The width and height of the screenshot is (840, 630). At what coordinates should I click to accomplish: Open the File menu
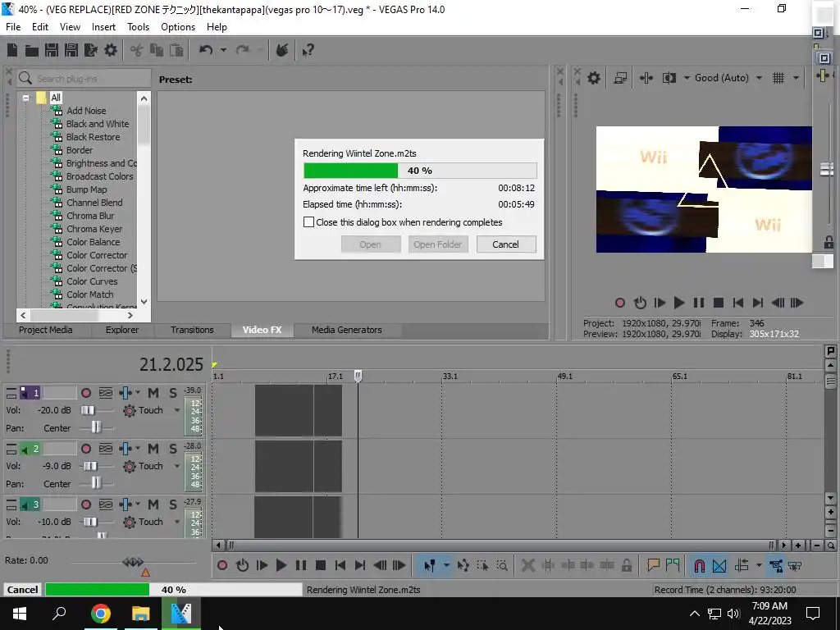[13, 27]
